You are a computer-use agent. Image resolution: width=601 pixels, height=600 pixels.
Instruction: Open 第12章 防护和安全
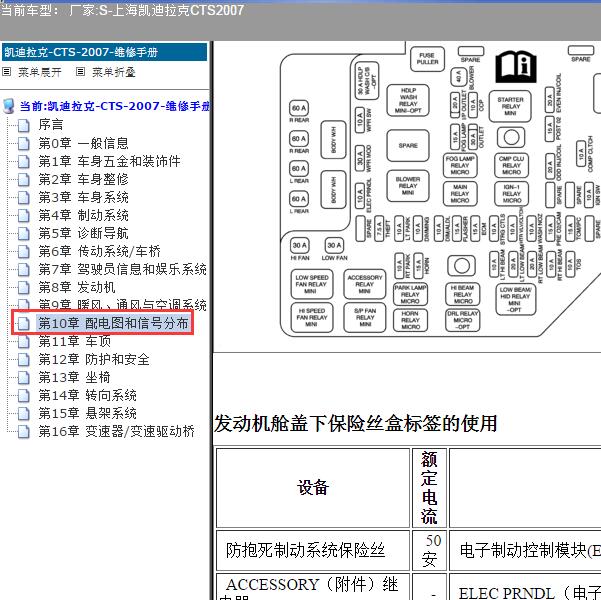coord(94,359)
